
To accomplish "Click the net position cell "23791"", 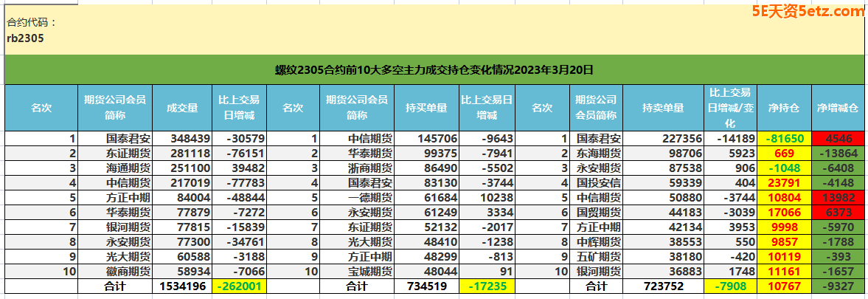I will click(x=784, y=183).
